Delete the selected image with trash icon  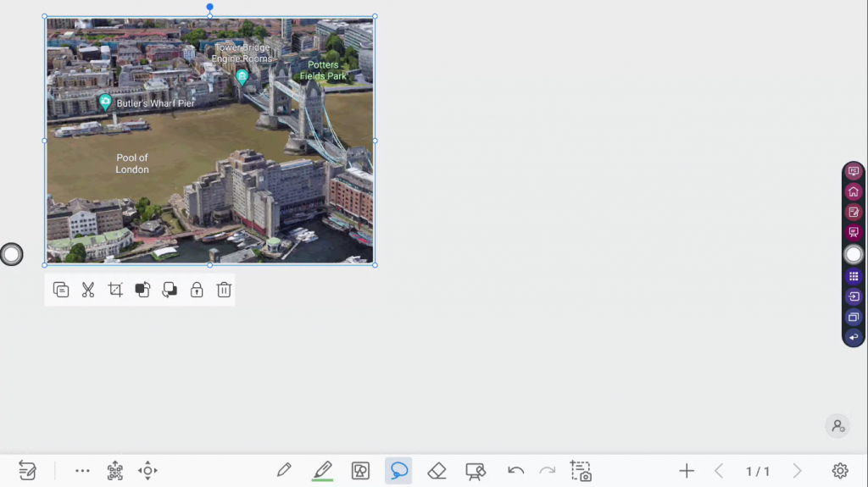pos(224,290)
